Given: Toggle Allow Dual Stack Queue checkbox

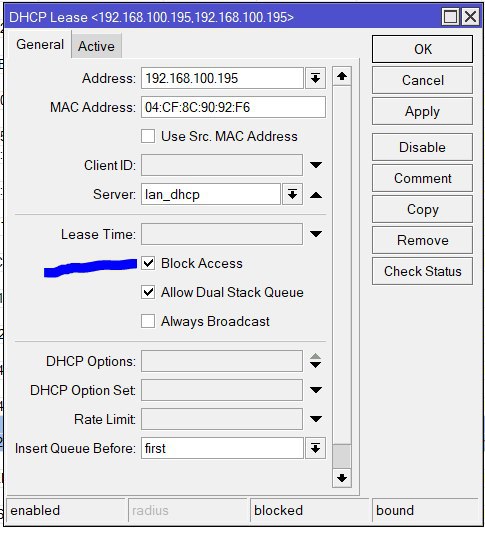Looking at the screenshot, I should pyautogui.click(x=148, y=292).
